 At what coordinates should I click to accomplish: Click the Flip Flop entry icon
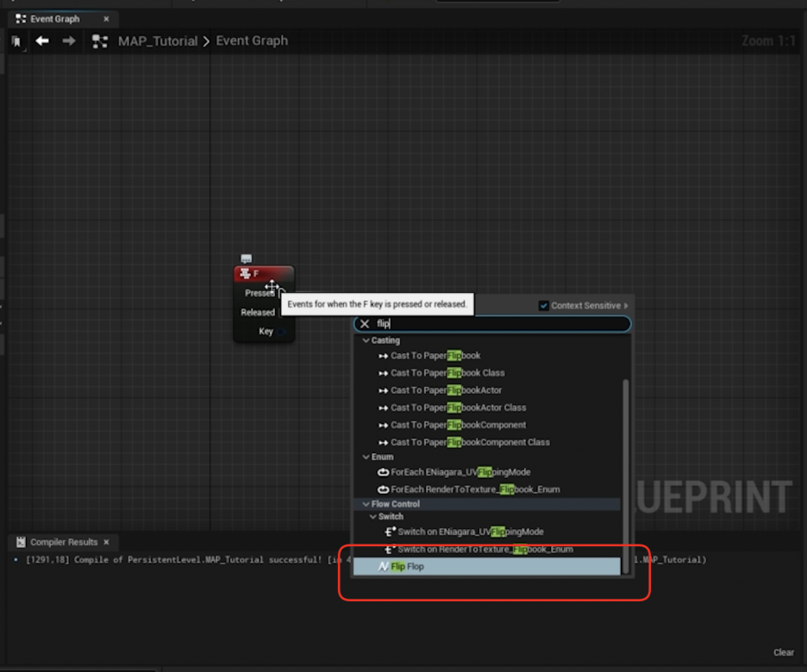(x=384, y=567)
